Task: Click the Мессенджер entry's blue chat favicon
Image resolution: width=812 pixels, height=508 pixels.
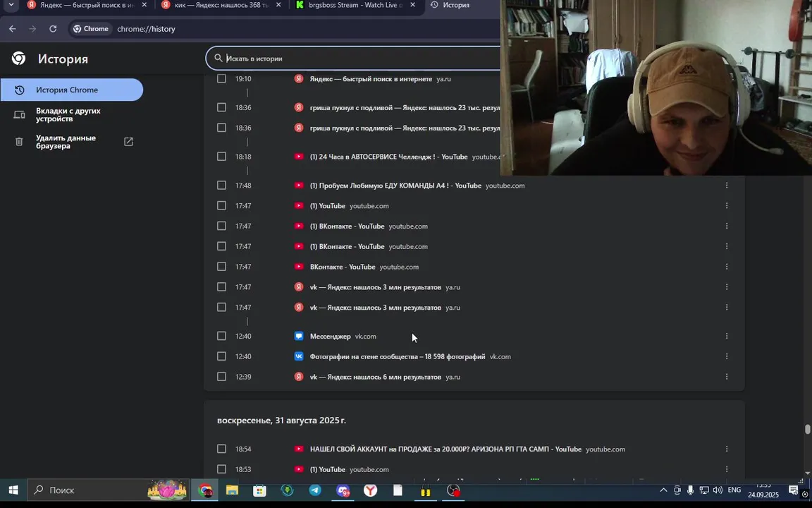Action: pos(299,336)
